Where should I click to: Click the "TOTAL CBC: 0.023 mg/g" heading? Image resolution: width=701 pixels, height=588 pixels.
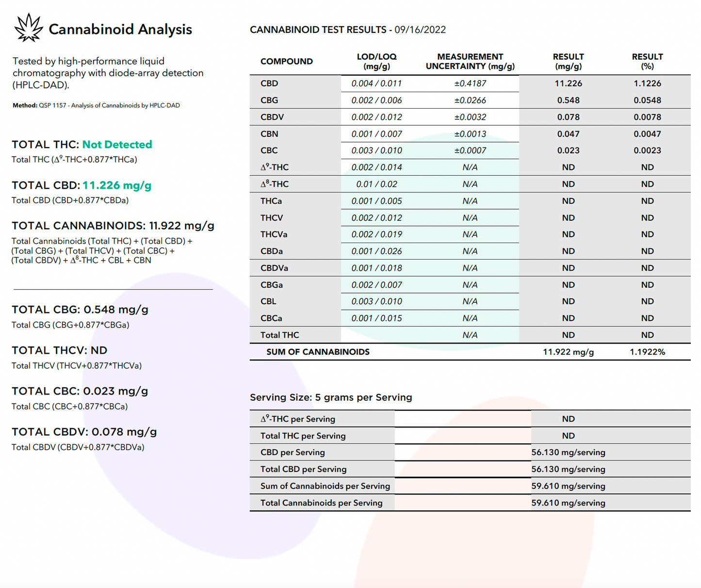point(80,391)
